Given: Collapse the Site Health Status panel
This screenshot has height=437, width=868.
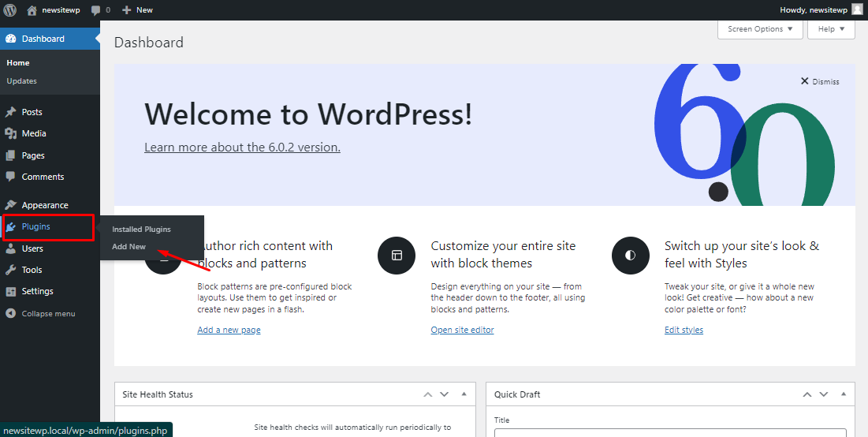Looking at the screenshot, I should coord(464,394).
